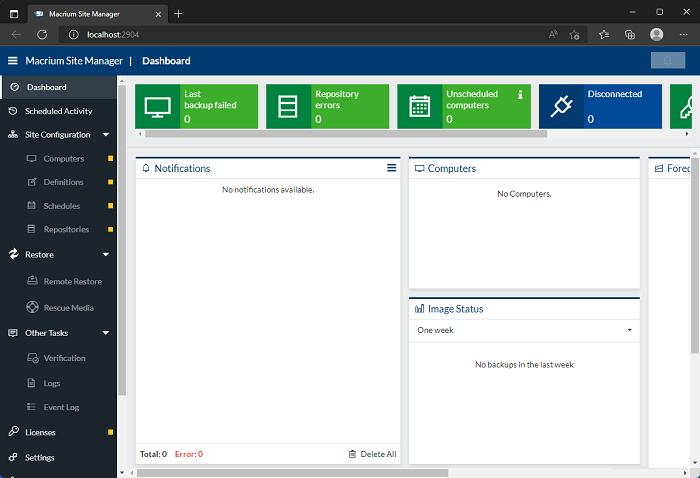700x478 pixels.
Task: Open the Computers sidebar item
Action: click(63, 159)
